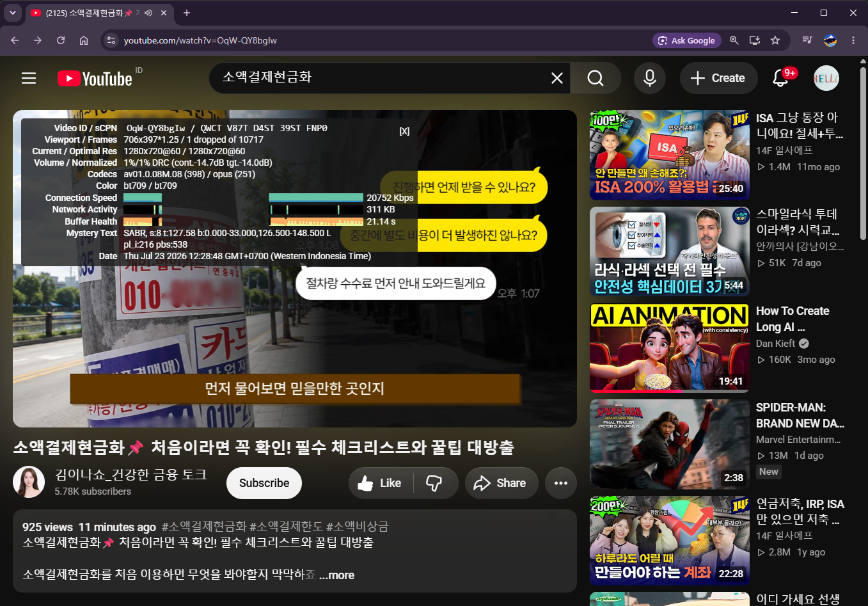868x606 pixels.
Task: Start voice search with microphone
Action: 650,78
